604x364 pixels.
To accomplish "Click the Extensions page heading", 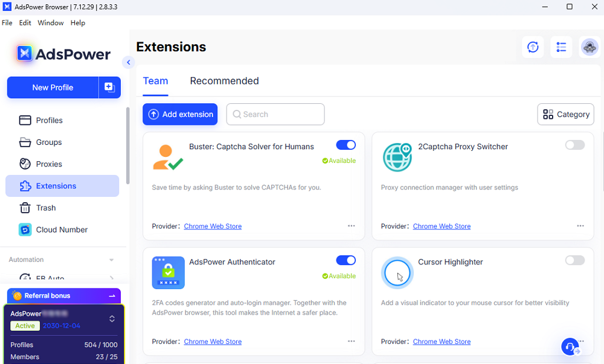I will point(171,47).
